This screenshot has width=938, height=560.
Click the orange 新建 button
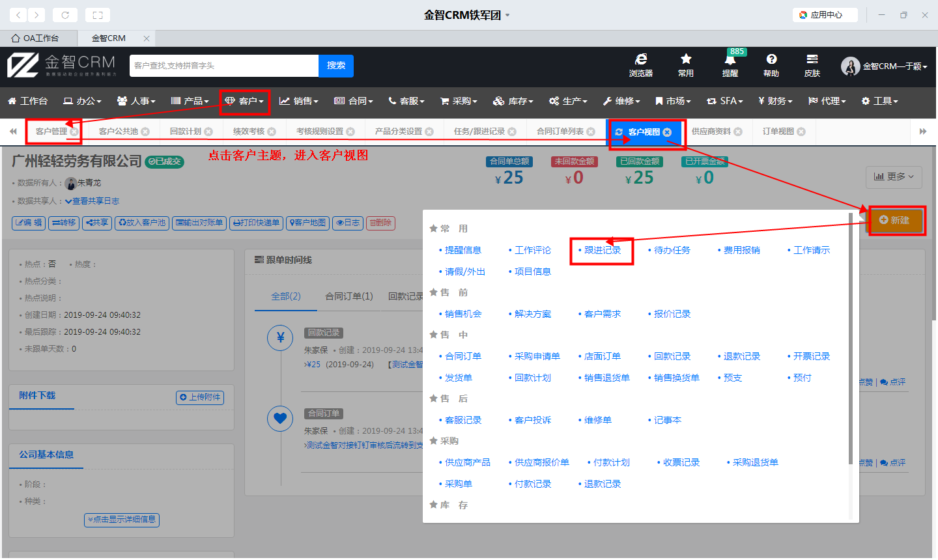point(894,220)
